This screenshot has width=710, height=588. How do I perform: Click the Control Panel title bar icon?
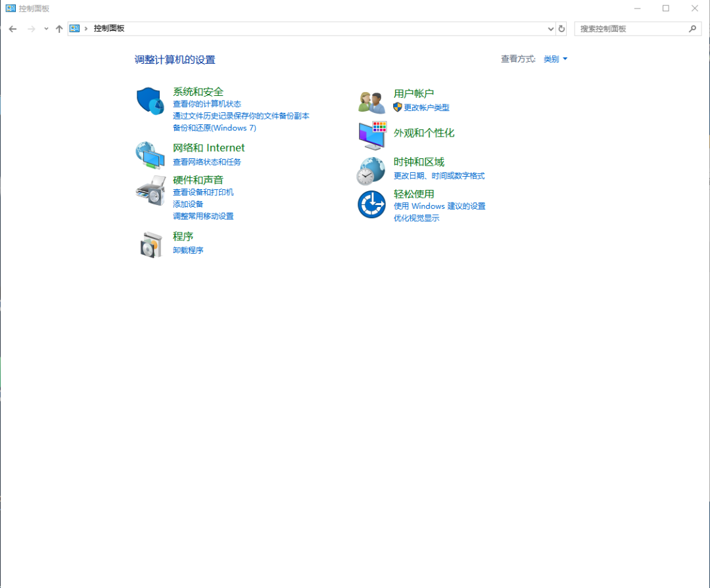click(11, 8)
